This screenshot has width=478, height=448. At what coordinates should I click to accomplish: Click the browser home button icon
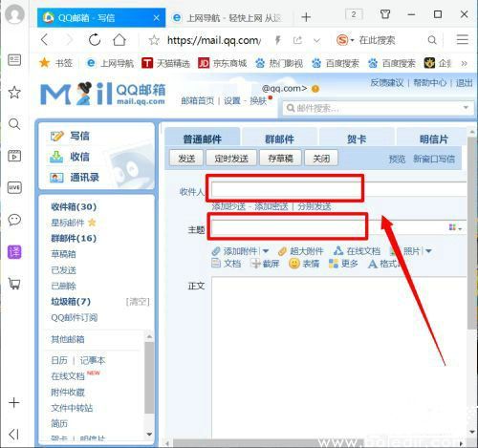tap(119, 40)
